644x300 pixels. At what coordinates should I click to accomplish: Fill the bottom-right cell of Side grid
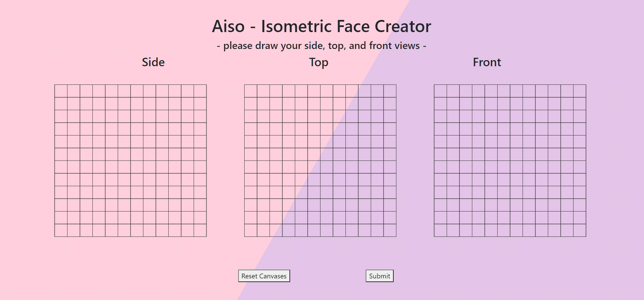tap(200, 230)
